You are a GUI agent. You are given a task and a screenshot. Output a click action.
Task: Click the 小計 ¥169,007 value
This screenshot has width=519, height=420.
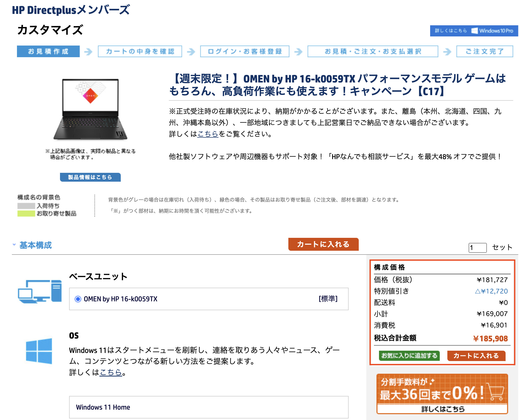tap(492, 314)
